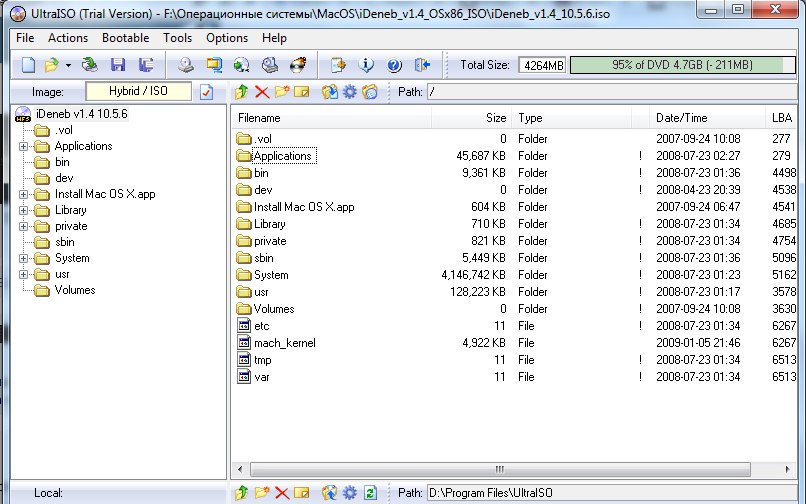Expand the Library tree node
This screenshot has height=504, width=806.
pyautogui.click(x=23, y=210)
